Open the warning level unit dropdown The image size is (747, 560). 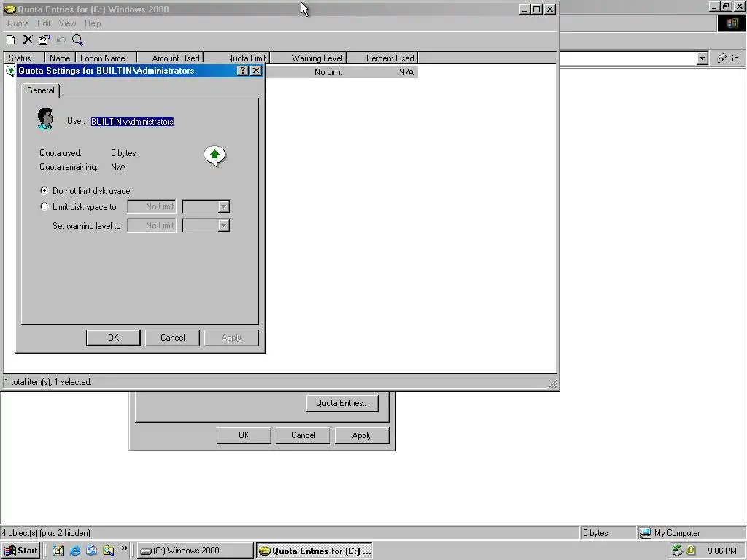[223, 226]
